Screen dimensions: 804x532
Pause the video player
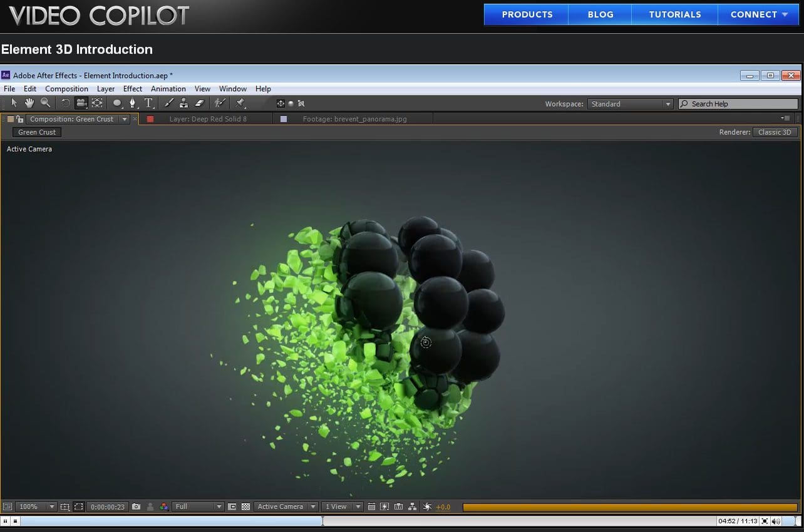tap(6, 521)
